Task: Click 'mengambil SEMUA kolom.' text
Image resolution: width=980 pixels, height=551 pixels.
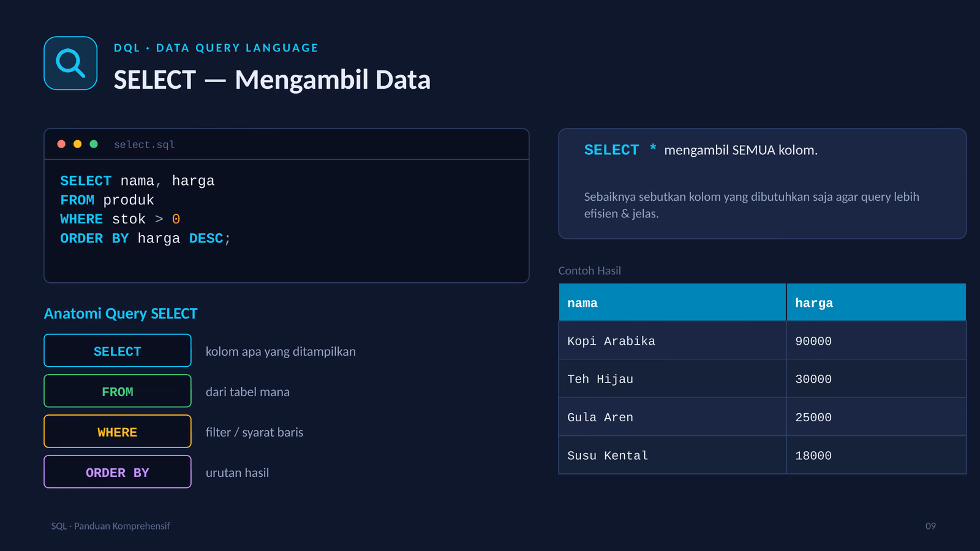Action: coord(741,150)
